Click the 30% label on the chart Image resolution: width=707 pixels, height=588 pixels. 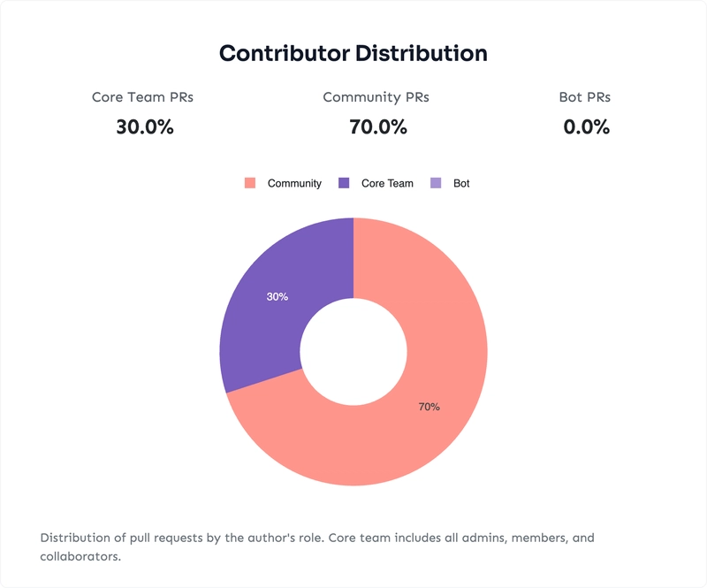coord(277,297)
